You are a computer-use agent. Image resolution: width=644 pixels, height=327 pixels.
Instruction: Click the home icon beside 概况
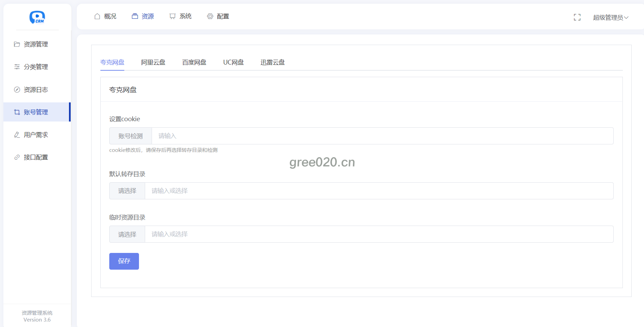(x=97, y=16)
